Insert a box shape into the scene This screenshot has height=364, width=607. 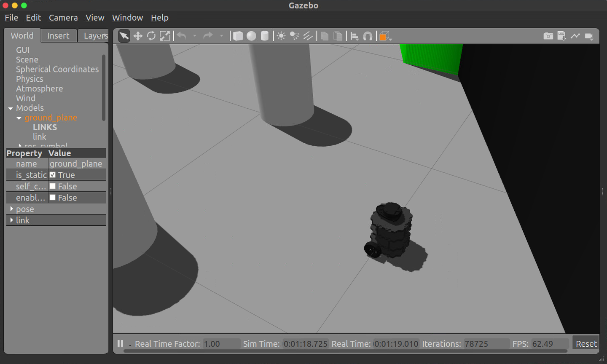click(238, 36)
